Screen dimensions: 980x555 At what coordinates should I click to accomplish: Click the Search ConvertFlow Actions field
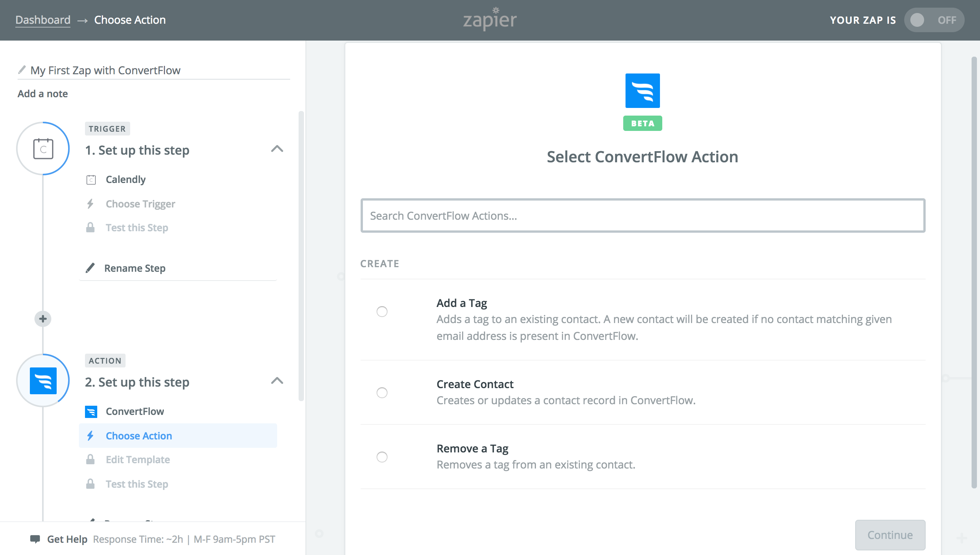(x=642, y=215)
